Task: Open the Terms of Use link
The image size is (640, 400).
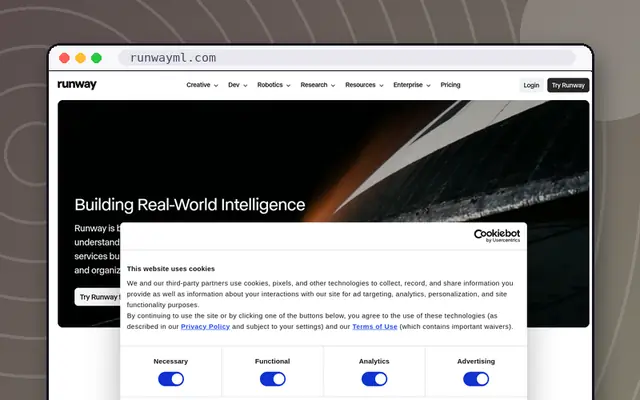Action: coord(375,327)
